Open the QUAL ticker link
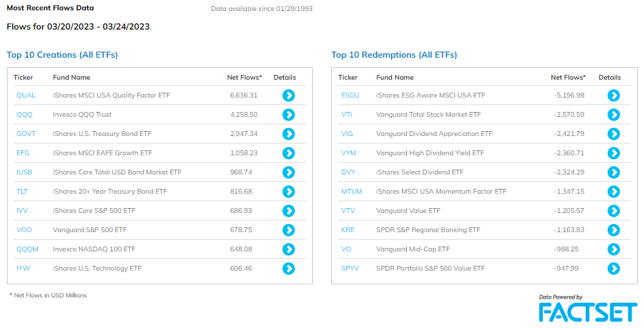The image size is (644, 329). pyautogui.click(x=26, y=95)
